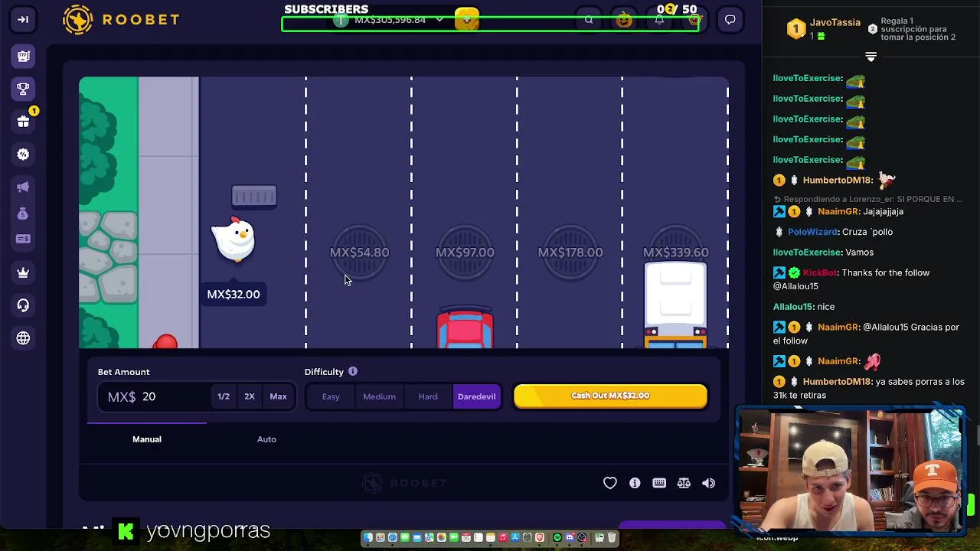Double the bet with 2X button

point(250,396)
